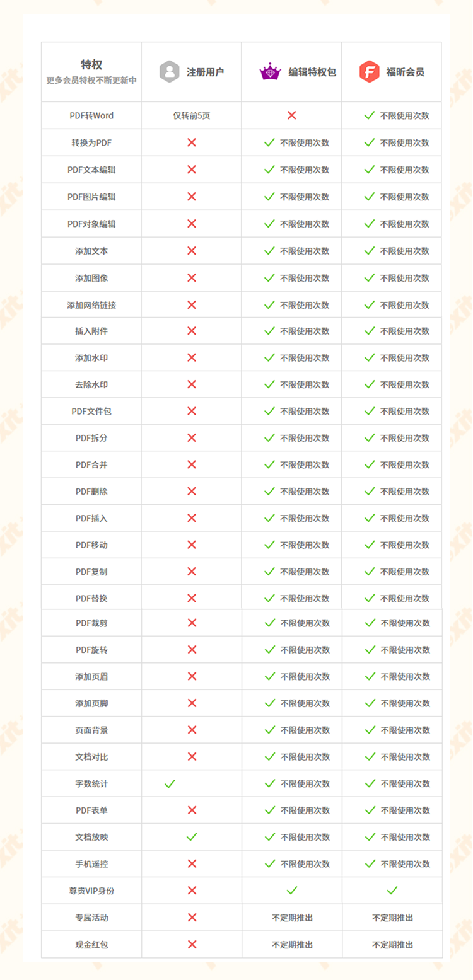The width and height of the screenshot is (473, 980).
Task: Select the 编辑特权包 column header text
Action: 312,72
